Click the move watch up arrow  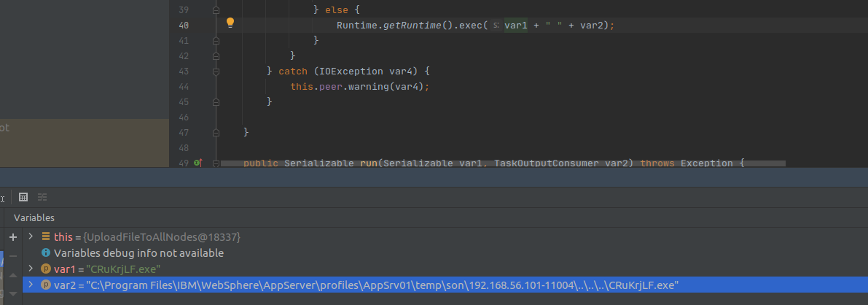click(x=13, y=274)
